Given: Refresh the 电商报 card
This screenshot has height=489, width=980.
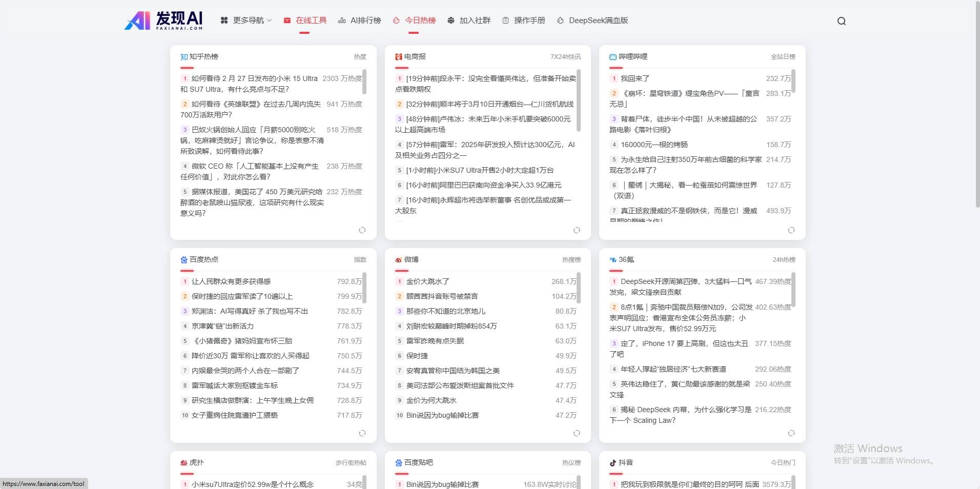Looking at the screenshot, I should (577, 230).
